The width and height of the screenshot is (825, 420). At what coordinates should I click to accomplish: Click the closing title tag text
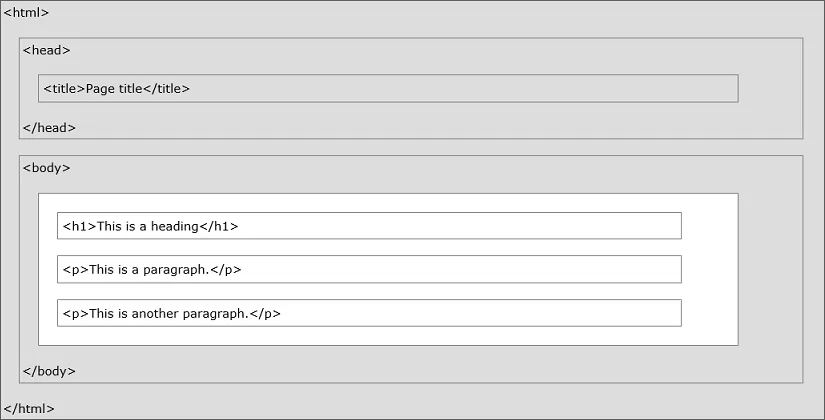tap(166, 88)
